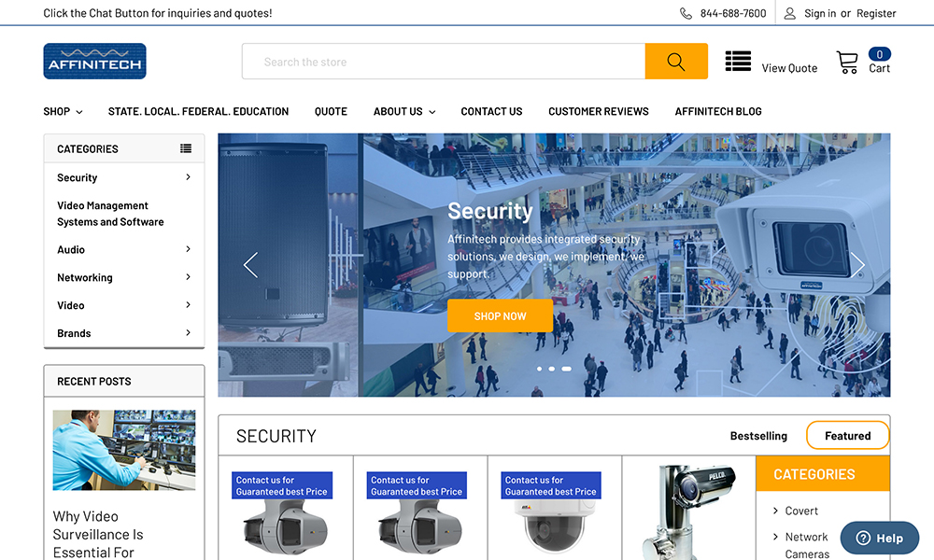Open the Help chat button
Screen dimensions: 934x560
(x=880, y=538)
